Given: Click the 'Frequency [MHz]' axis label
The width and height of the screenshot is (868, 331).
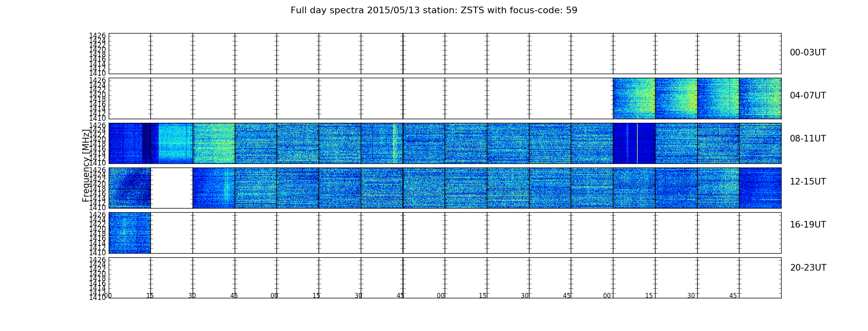Looking at the screenshot, I should [x=86, y=165].
